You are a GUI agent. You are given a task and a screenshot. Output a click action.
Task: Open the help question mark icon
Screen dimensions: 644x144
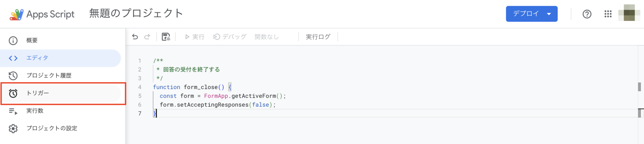(x=587, y=14)
